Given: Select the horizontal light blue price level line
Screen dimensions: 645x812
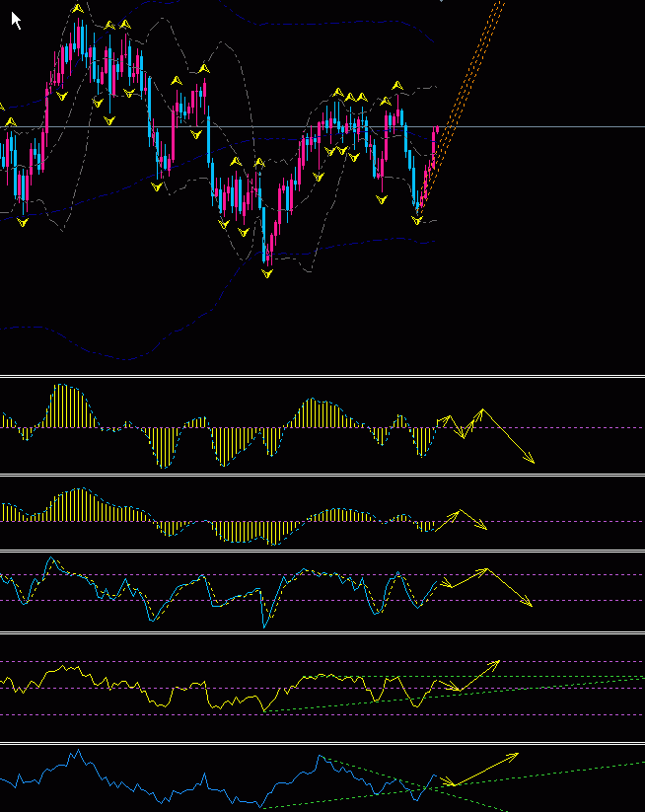Looking at the screenshot, I should tap(552, 127).
